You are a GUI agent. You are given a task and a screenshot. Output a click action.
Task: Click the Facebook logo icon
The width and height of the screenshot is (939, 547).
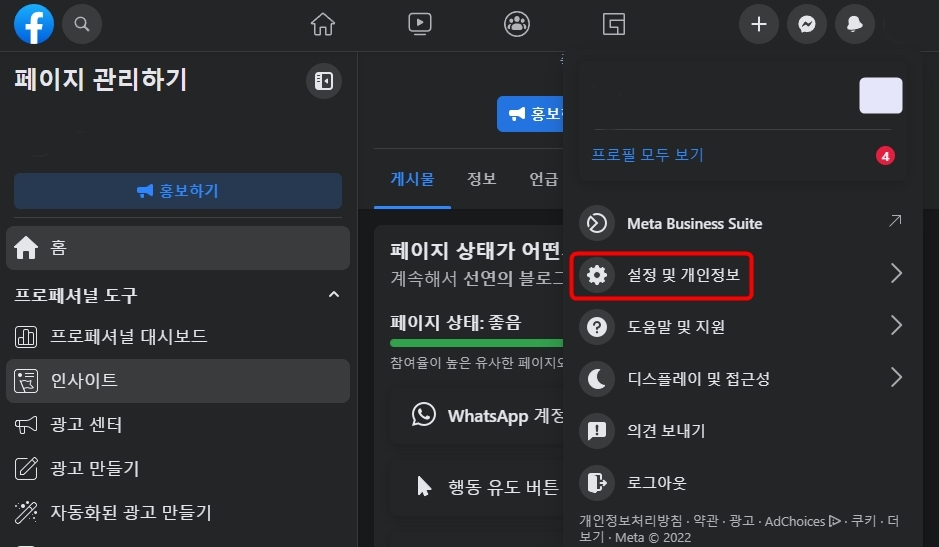point(34,24)
